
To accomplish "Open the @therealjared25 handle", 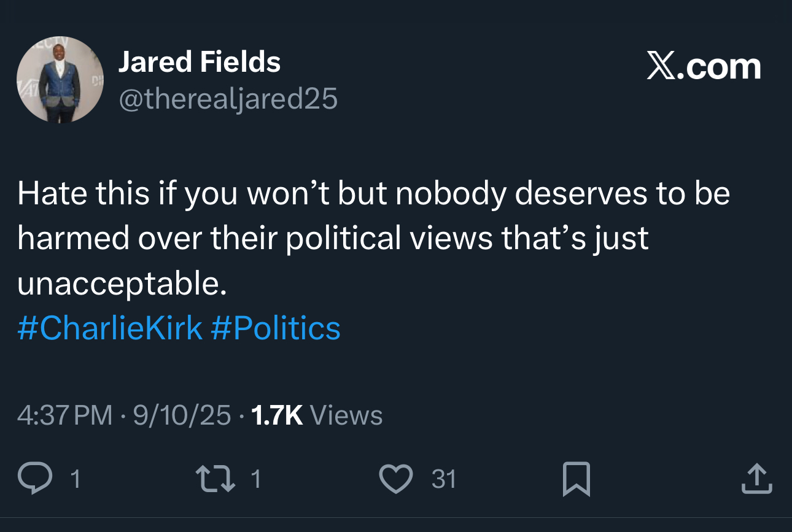I will [x=228, y=99].
